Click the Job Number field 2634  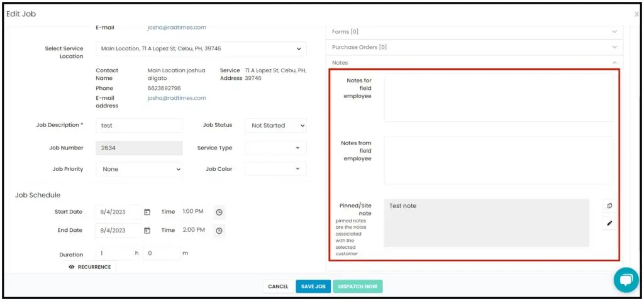coord(139,148)
